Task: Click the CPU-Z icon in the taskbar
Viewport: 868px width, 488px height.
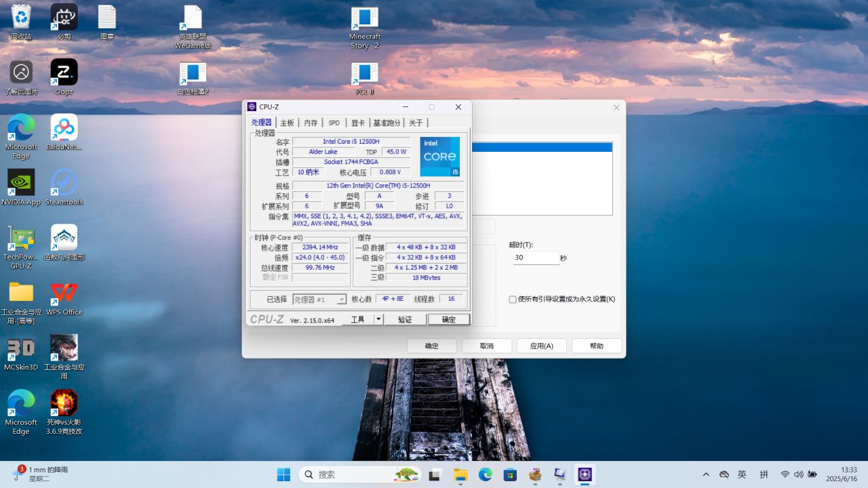Action: tap(585, 474)
